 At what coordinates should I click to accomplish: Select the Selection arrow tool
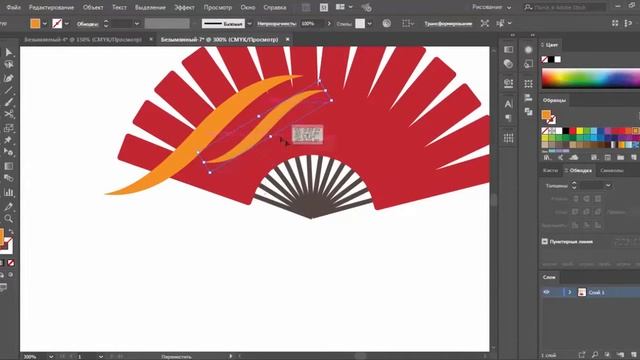[x=9, y=52]
